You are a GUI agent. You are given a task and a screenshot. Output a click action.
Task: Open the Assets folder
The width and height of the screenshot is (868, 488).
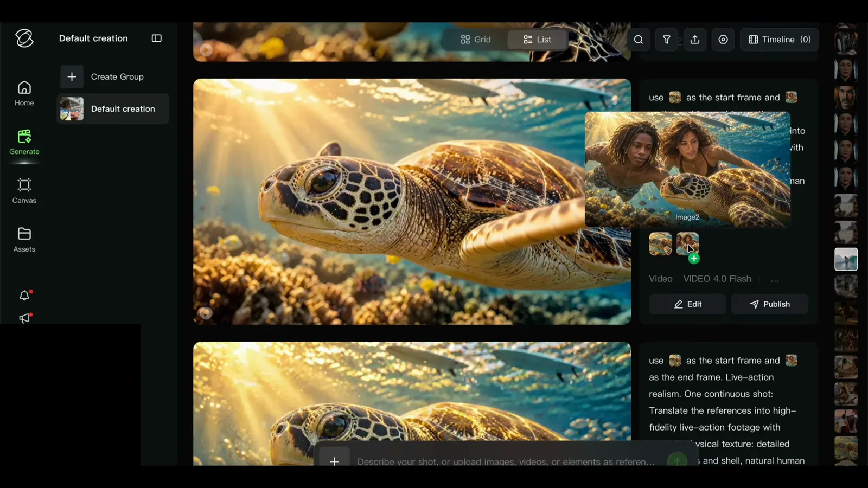[24, 240]
